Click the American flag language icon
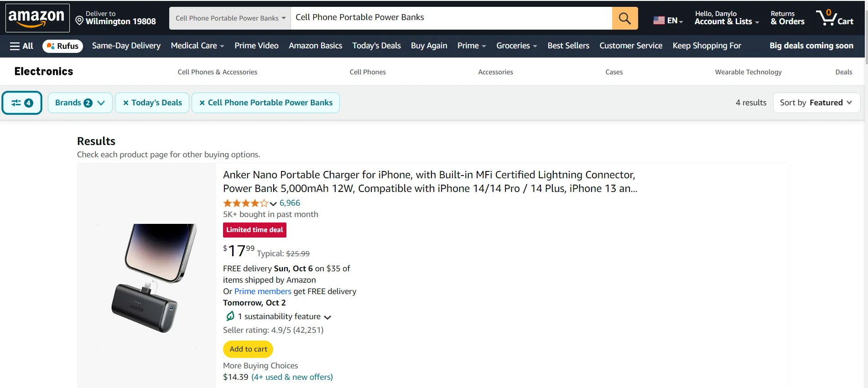This screenshot has width=868, height=388. [x=658, y=20]
